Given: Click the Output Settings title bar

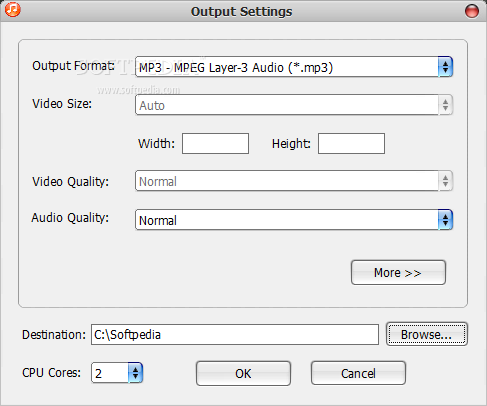Looking at the screenshot, I should point(242,11).
